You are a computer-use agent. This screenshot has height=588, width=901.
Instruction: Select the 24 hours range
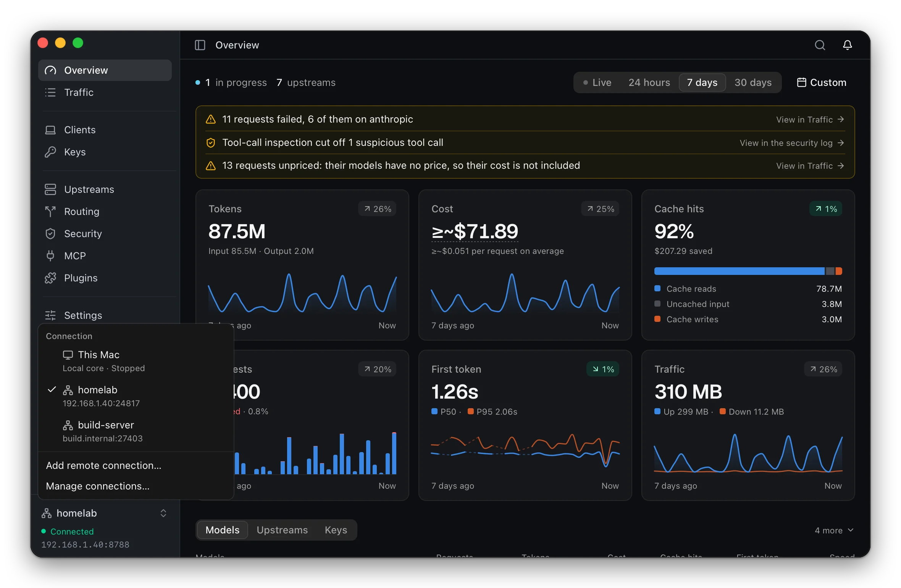click(x=649, y=82)
